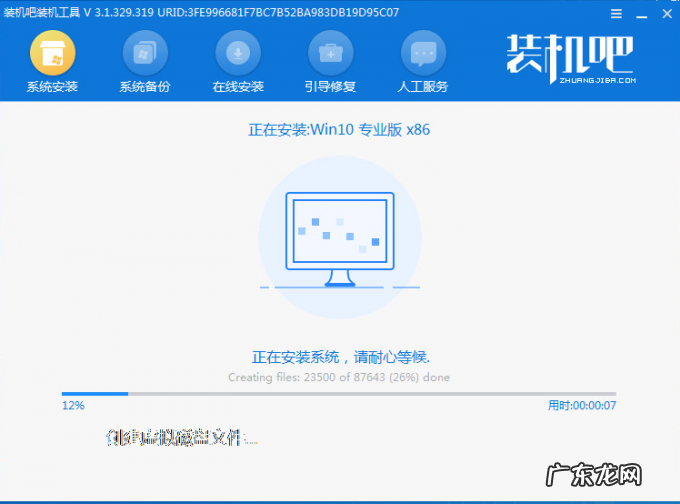Open the 系统安装 icon
Image resolution: width=680 pixels, height=504 pixels.
[x=52, y=53]
